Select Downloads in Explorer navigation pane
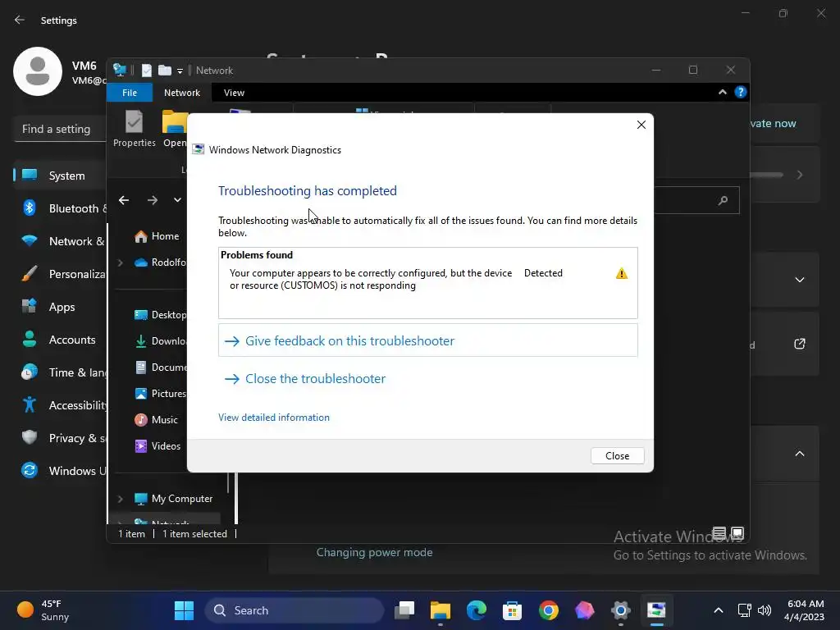The width and height of the screenshot is (840, 630). (x=160, y=341)
